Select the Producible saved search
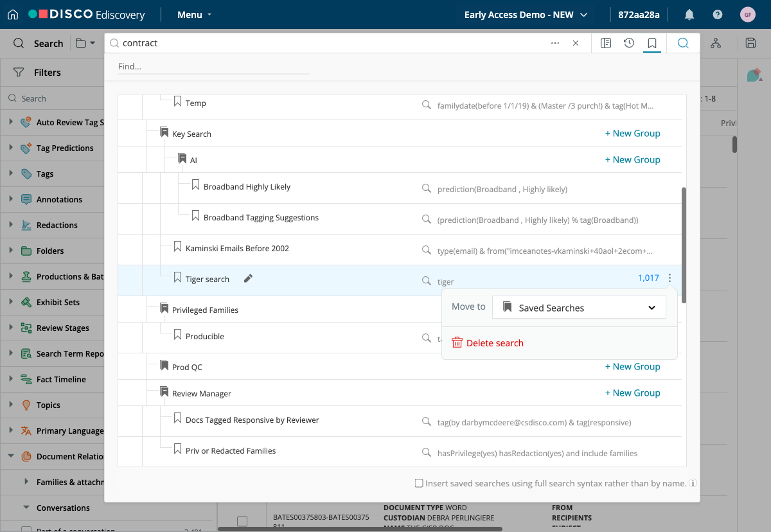This screenshot has width=771, height=532. (205, 337)
